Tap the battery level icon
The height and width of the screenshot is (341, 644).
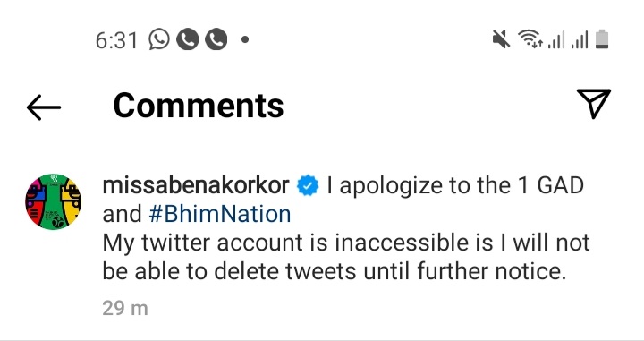pyautogui.click(x=602, y=39)
